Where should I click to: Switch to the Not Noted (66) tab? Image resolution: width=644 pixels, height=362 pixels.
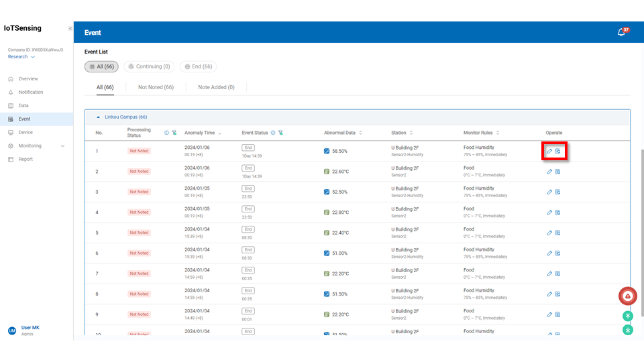tap(156, 87)
